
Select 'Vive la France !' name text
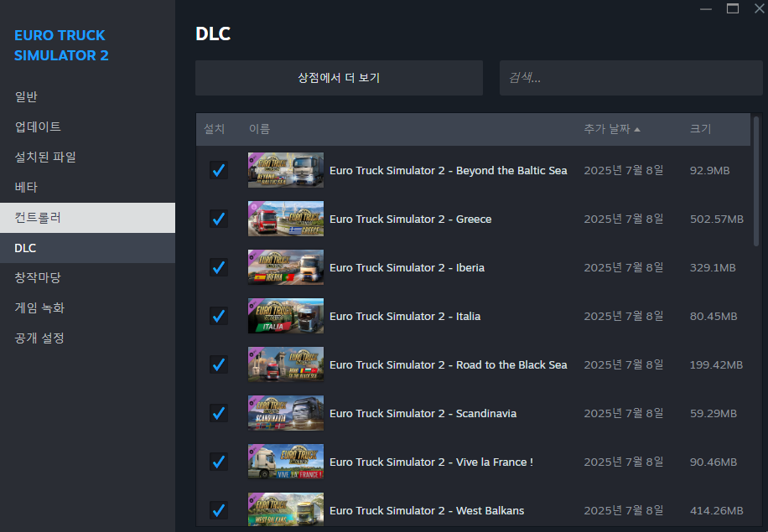[494, 462]
